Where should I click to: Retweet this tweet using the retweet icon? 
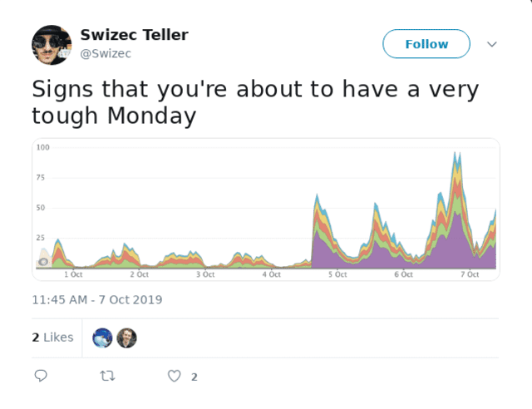(107, 377)
